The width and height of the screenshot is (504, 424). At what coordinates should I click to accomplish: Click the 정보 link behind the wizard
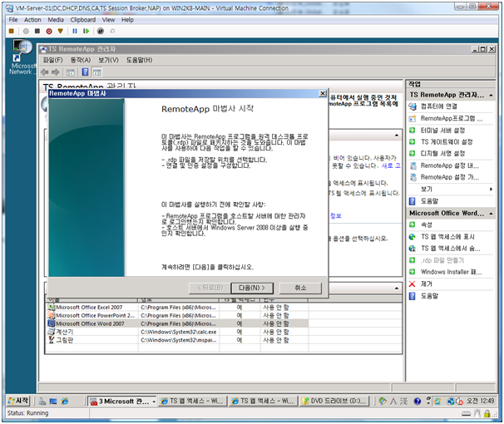tap(335, 216)
